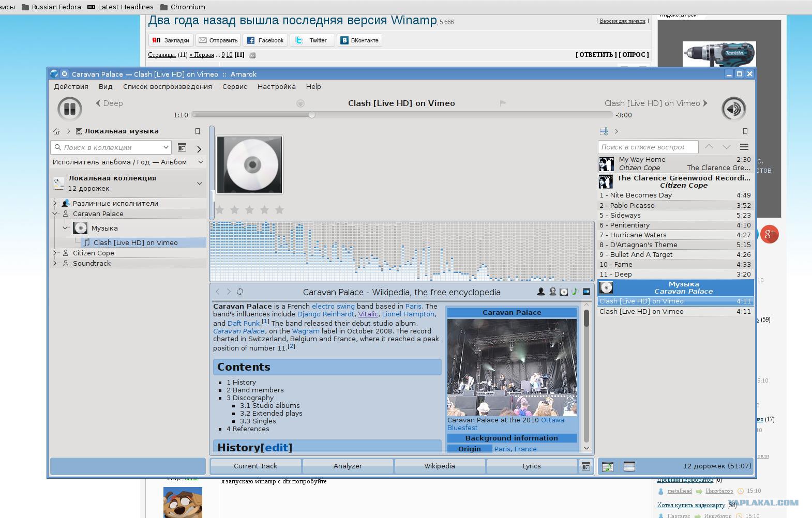Collapse the Caravan Palace artist node

(x=55, y=214)
